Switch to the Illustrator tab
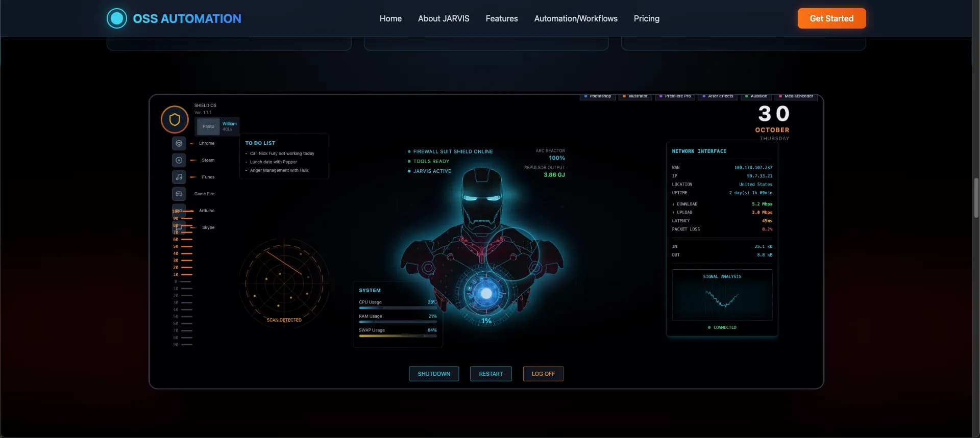 pyautogui.click(x=635, y=96)
